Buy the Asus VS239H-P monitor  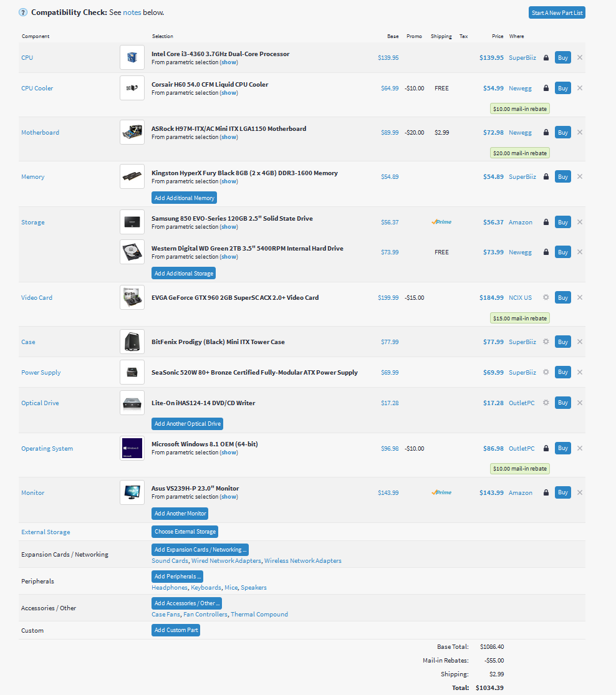[x=563, y=492]
